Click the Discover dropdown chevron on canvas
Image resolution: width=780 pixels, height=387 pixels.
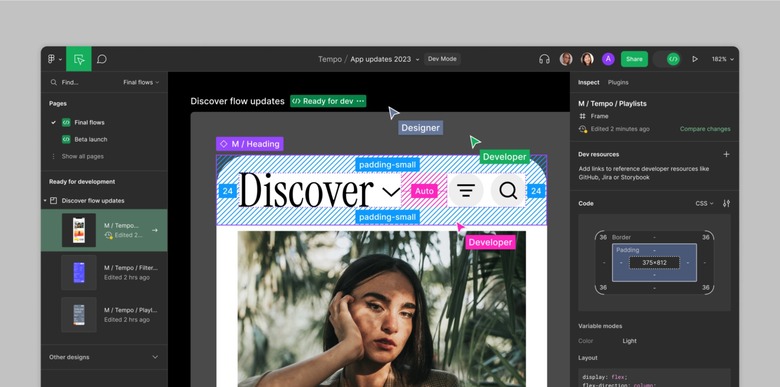pyautogui.click(x=391, y=191)
